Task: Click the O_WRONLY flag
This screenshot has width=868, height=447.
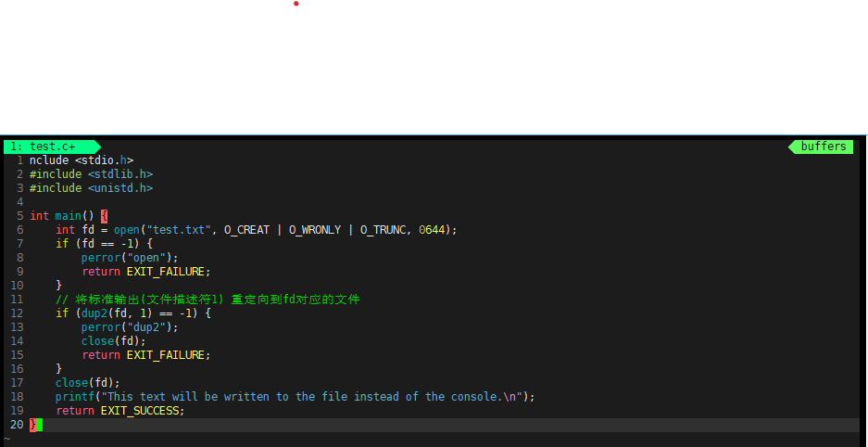Action: click(x=315, y=230)
